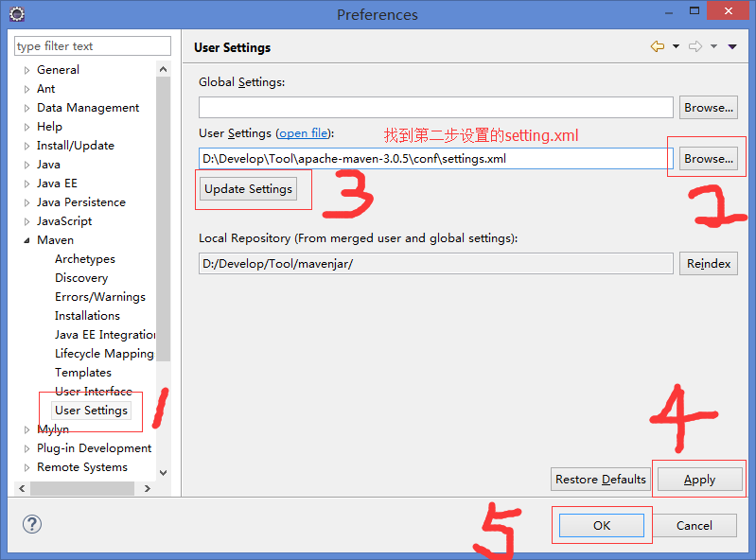The width and height of the screenshot is (756, 560).
Task: Select Templates under Maven
Action: point(83,373)
